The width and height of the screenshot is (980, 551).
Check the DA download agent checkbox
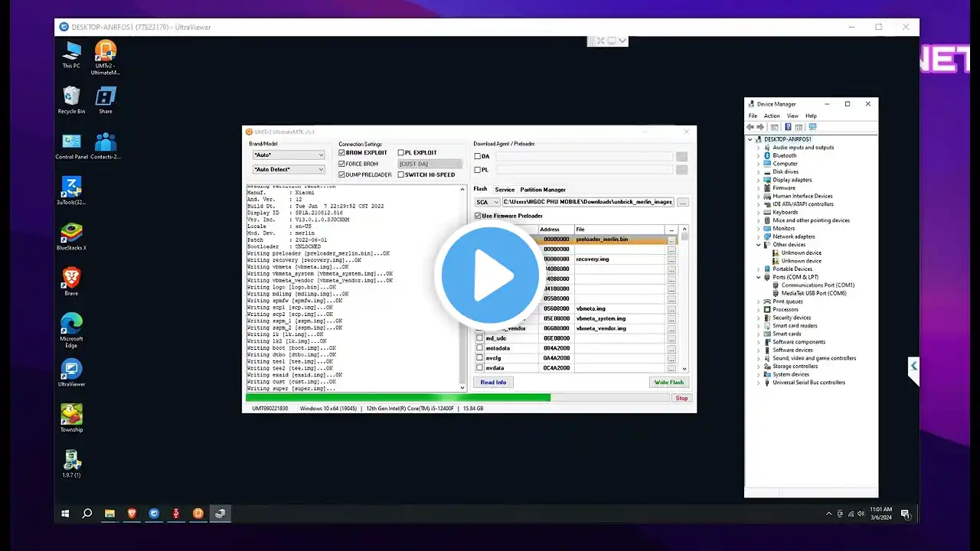tap(478, 157)
